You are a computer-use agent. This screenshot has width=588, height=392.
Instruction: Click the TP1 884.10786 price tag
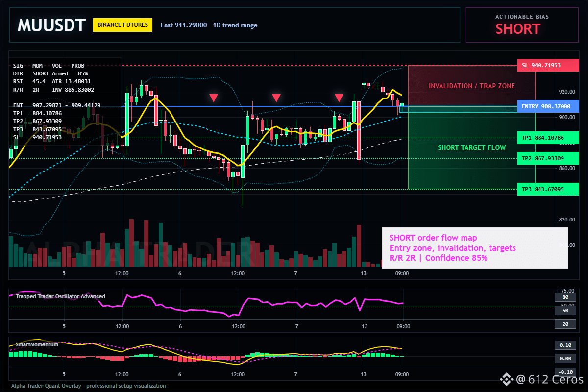[x=548, y=138]
